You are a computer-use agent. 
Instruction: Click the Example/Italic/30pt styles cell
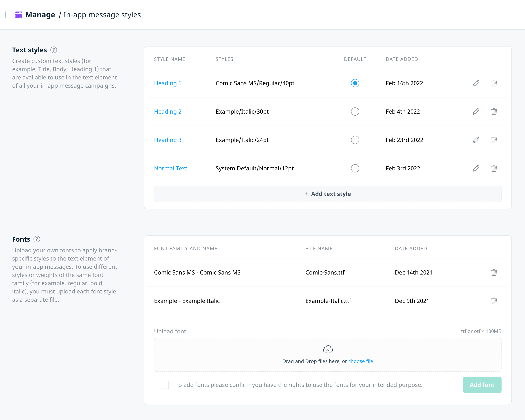pos(242,112)
